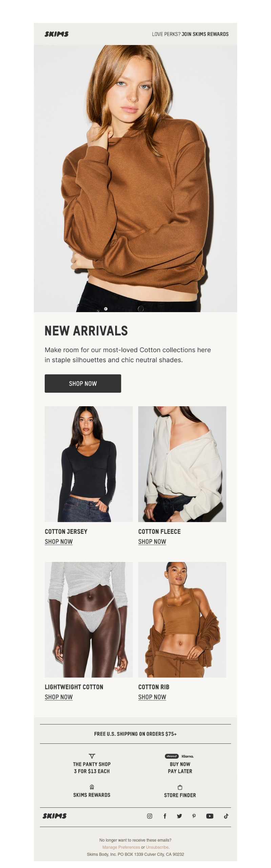Click the Skims logo in header

pyautogui.click(x=57, y=34)
